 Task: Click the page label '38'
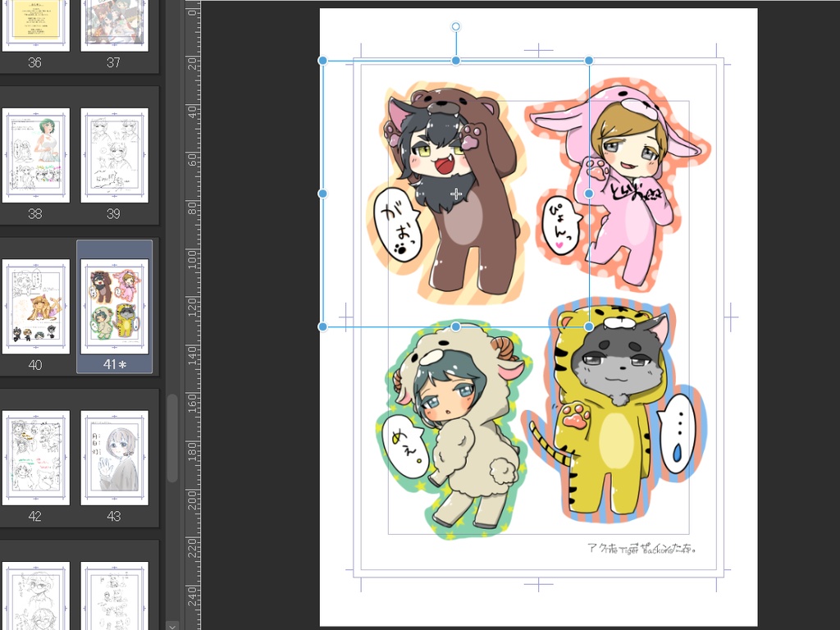[34, 214]
